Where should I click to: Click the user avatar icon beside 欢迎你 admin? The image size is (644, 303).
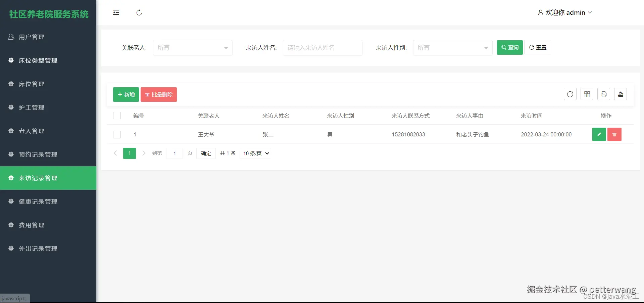coord(540,12)
